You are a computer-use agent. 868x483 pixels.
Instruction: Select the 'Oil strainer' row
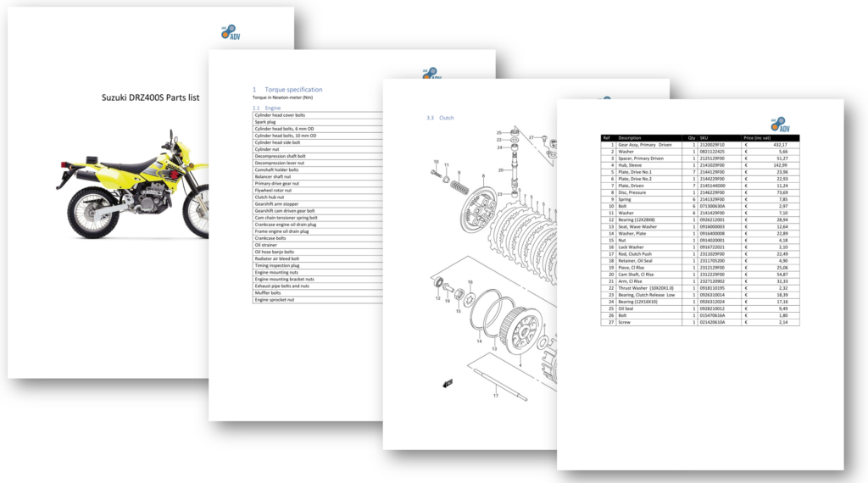click(318, 245)
